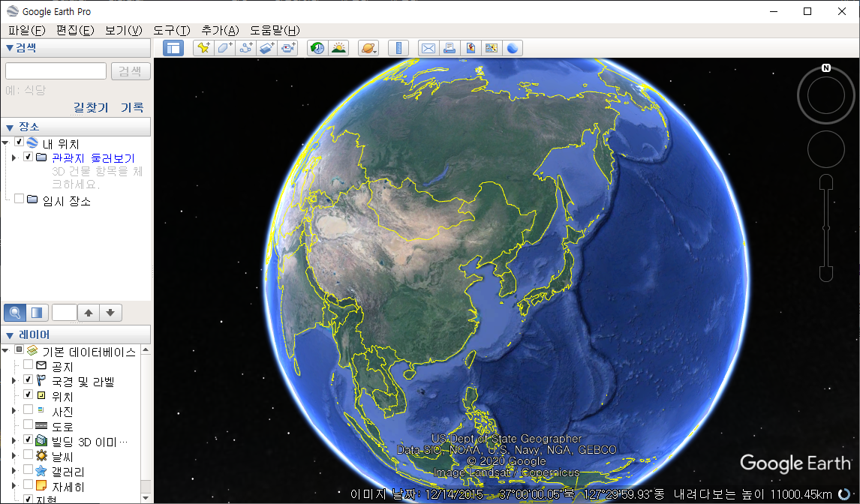Click the 국경 및 라벨 flag icon

coord(41,380)
